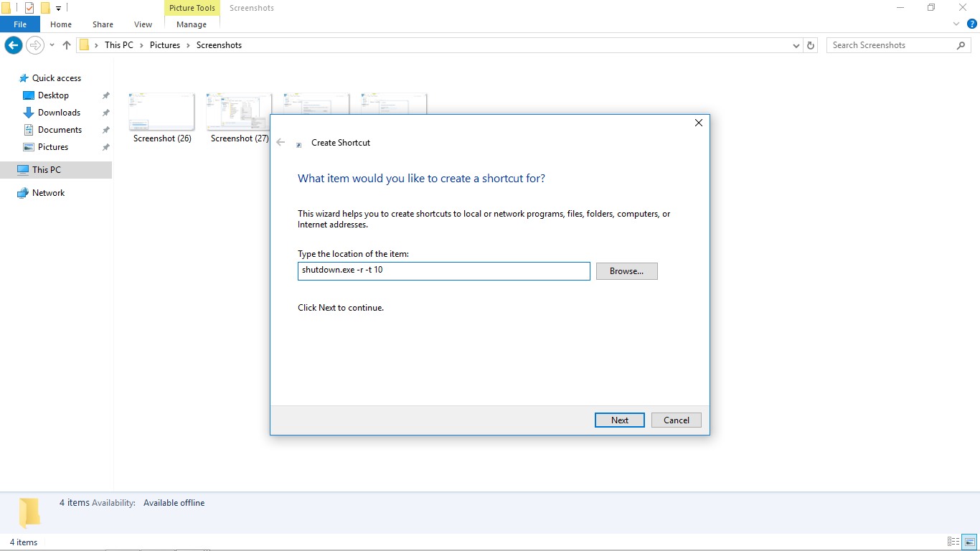Open the Manage tab under Picture Tools
Viewport: 980px width, 551px height.
coord(192,24)
